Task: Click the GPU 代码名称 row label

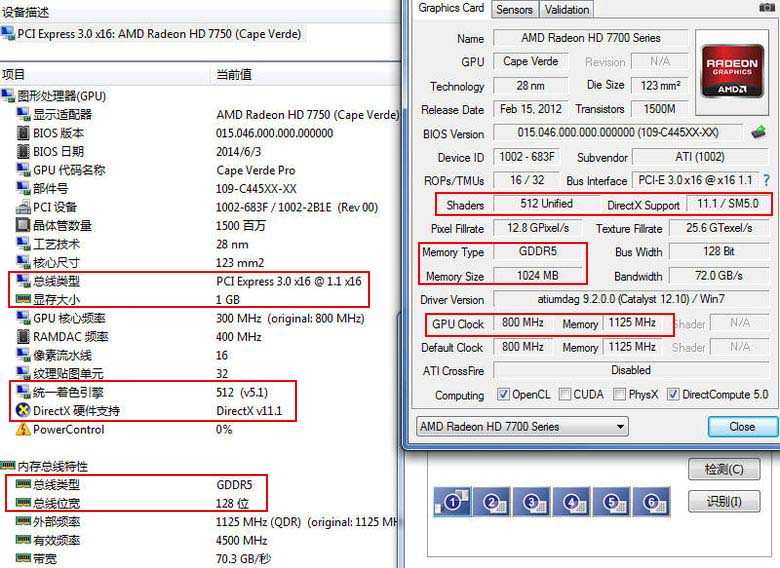Action: [x=69, y=170]
